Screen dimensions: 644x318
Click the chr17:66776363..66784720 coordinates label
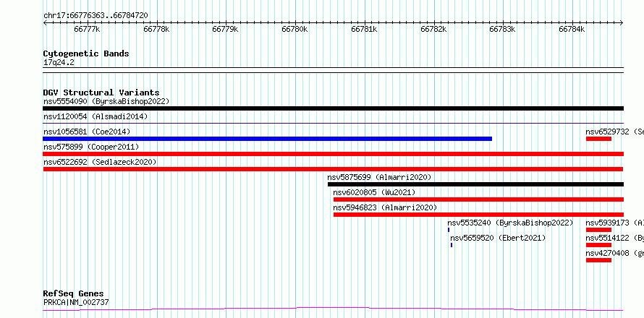[96, 15]
